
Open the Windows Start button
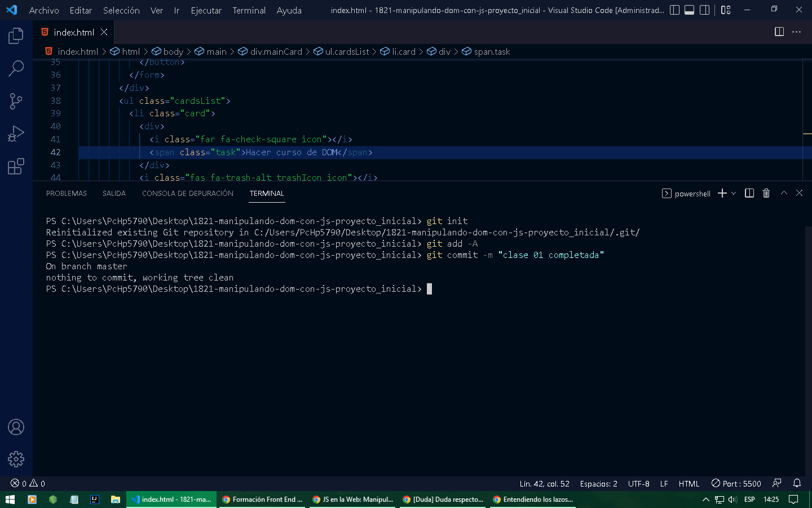tap(10, 500)
